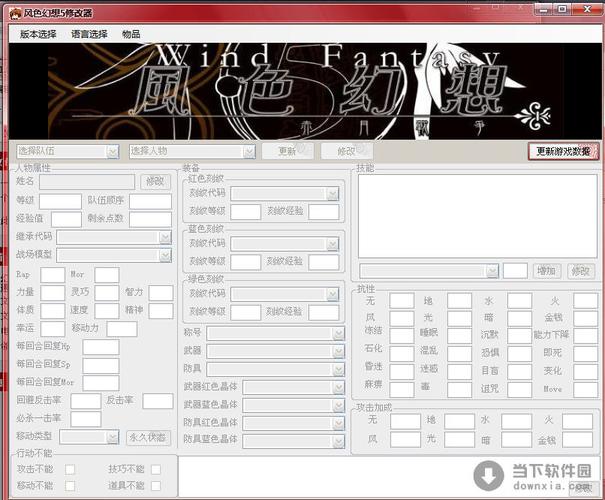Toggle the 攻击不能 checkbox

pos(70,469)
